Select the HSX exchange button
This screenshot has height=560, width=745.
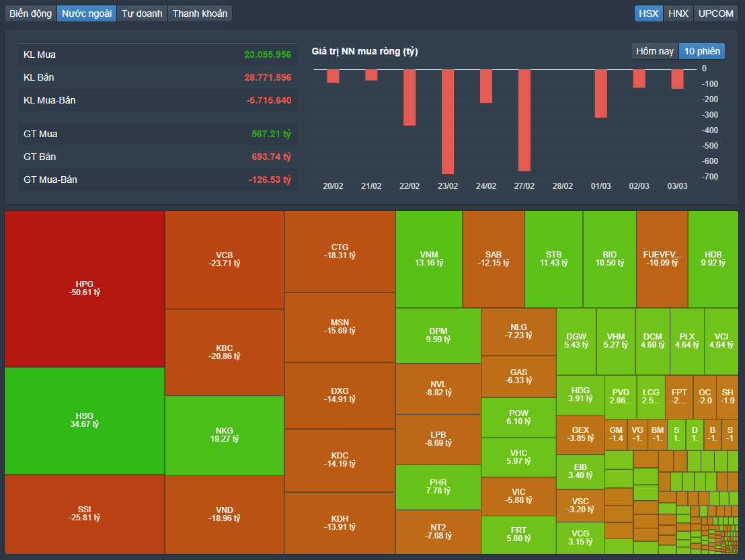[x=649, y=13]
